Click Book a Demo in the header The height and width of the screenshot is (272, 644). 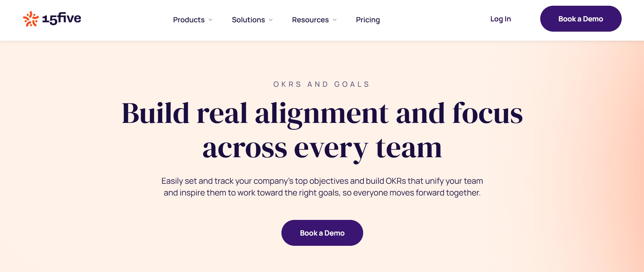point(581,19)
